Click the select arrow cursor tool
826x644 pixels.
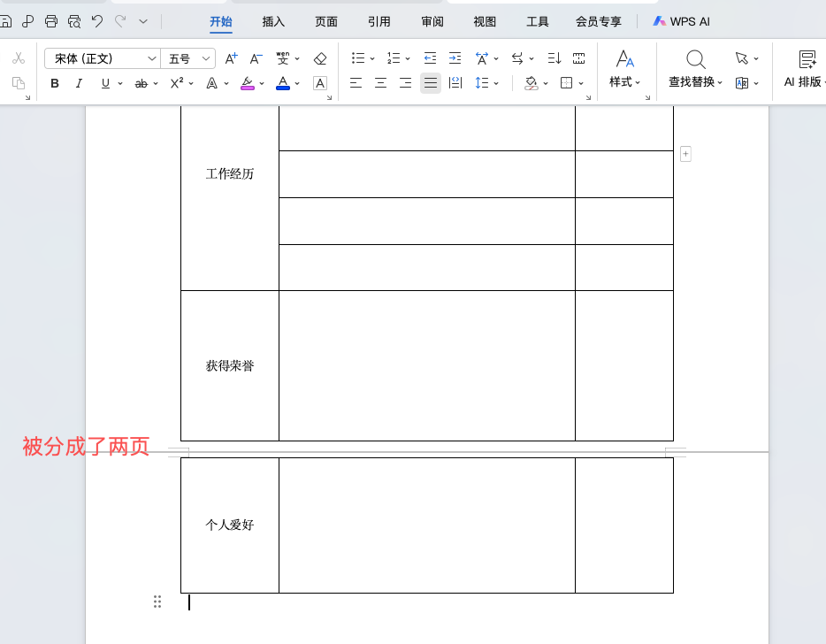click(x=742, y=58)
